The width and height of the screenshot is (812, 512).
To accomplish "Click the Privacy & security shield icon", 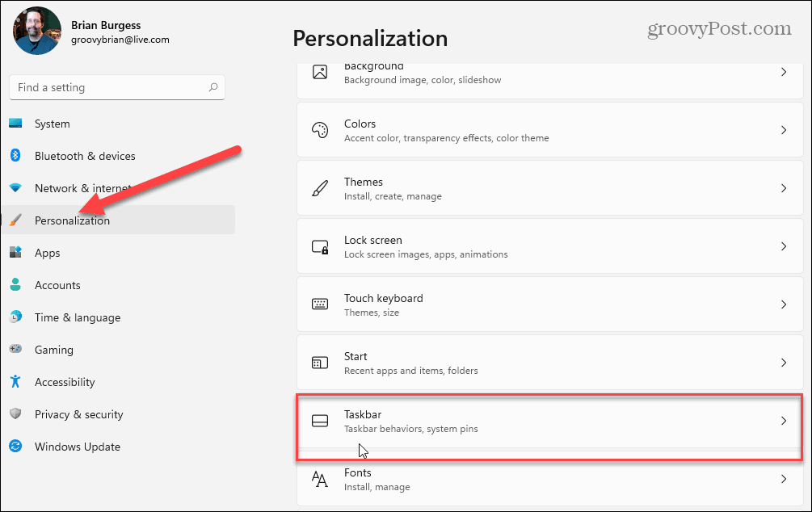I will pos(15,413).
